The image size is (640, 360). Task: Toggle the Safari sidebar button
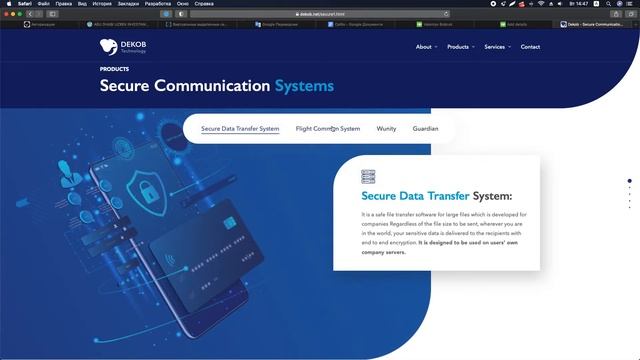pyautogui.click(x=53, y=14)
